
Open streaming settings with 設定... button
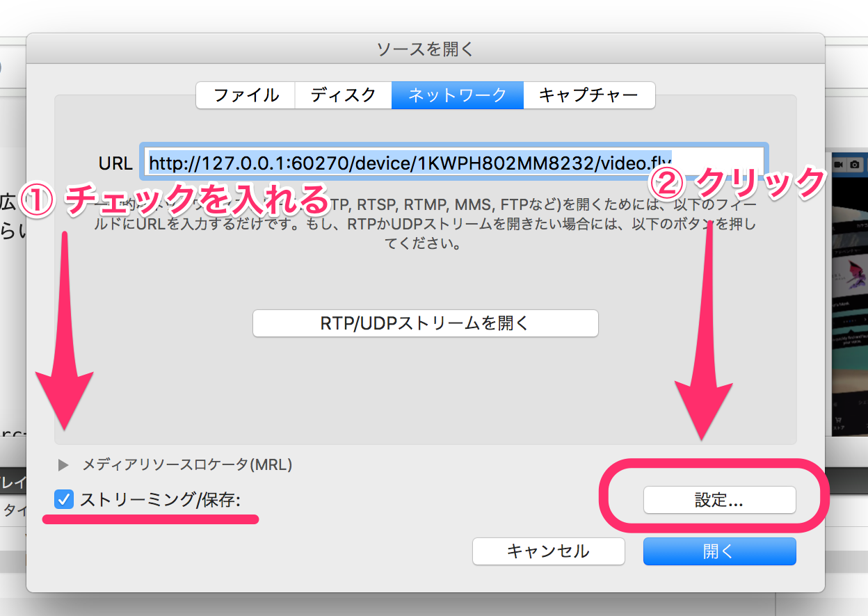719,500
